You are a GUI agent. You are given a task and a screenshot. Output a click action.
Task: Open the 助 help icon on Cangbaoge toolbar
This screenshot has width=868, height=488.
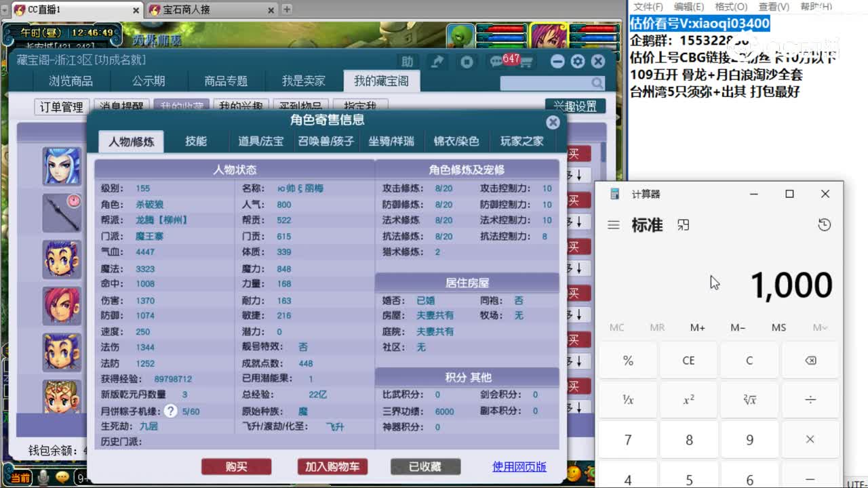(x=407, y=60)
